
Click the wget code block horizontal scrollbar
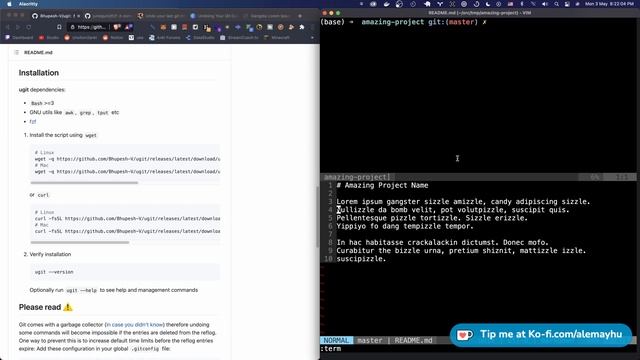pyautogui.click(x=84, y=182)
